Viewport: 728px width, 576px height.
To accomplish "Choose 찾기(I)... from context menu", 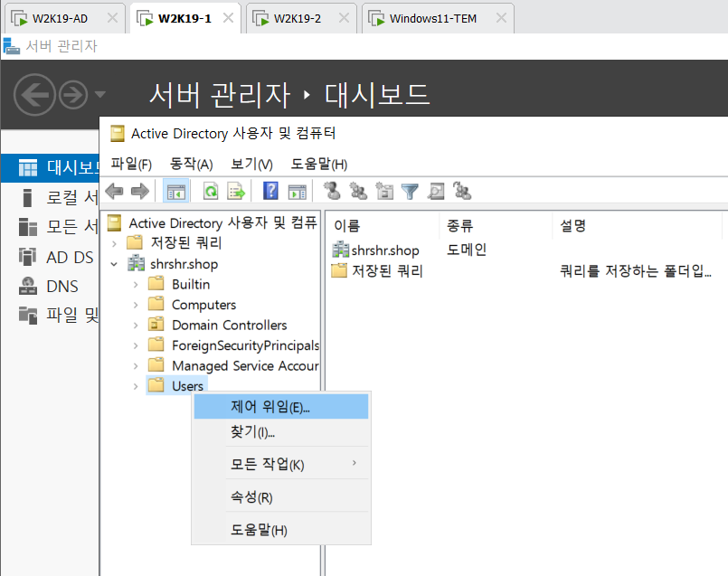I will point(281,432).
